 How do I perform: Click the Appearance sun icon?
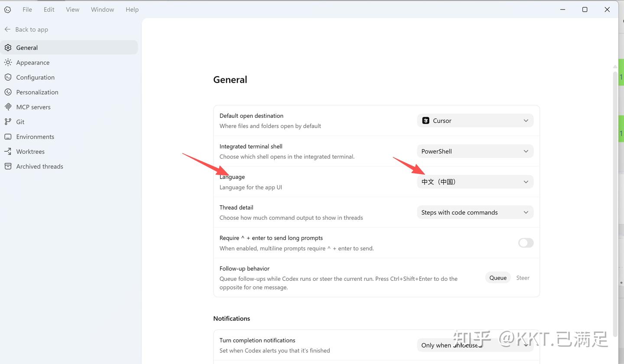[8, 62]
